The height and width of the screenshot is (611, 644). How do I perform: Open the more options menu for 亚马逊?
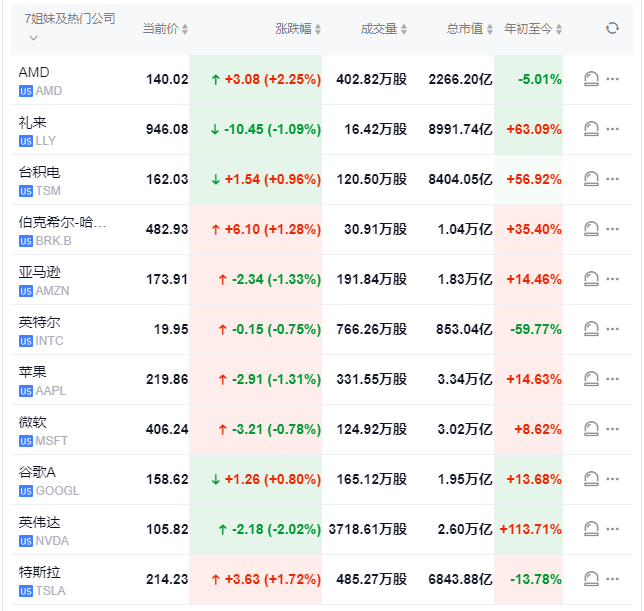[x=612, y=279]
